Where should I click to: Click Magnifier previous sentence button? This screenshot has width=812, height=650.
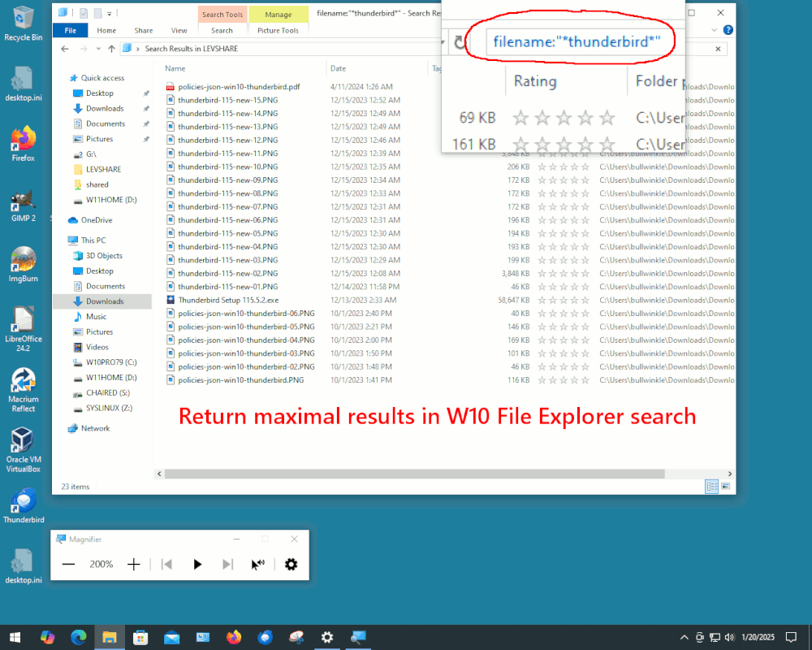pyautogui.click(x=166, y=564)
